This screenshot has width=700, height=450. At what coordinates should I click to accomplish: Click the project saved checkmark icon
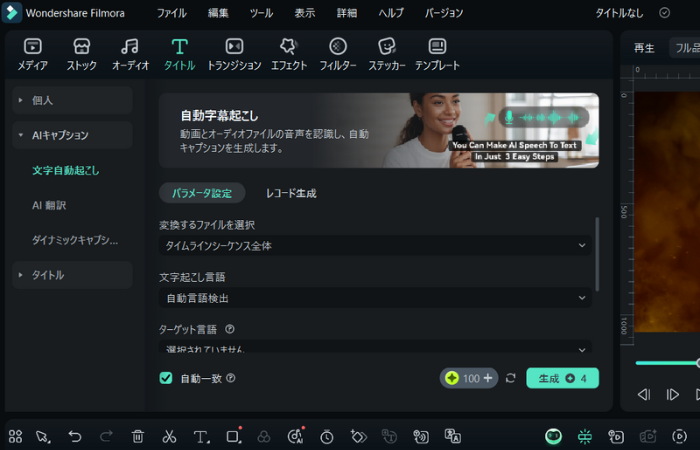point(665,13)
